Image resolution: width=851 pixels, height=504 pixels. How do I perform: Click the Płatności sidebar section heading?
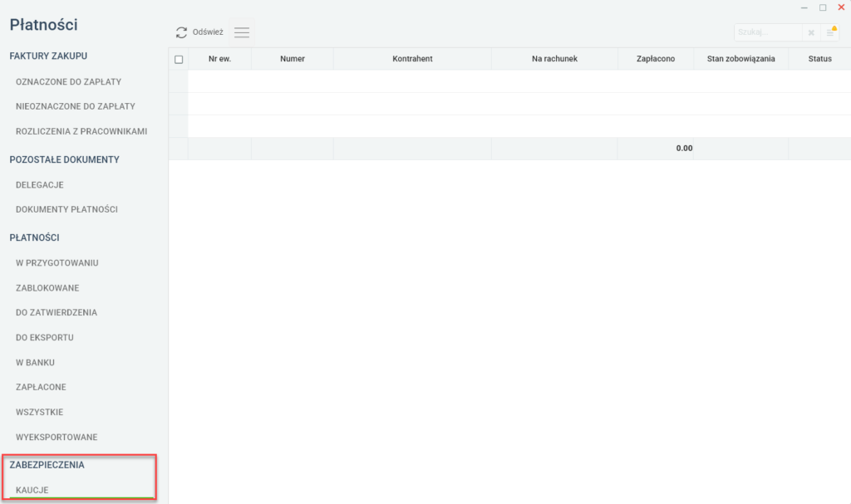pos(34,237)
